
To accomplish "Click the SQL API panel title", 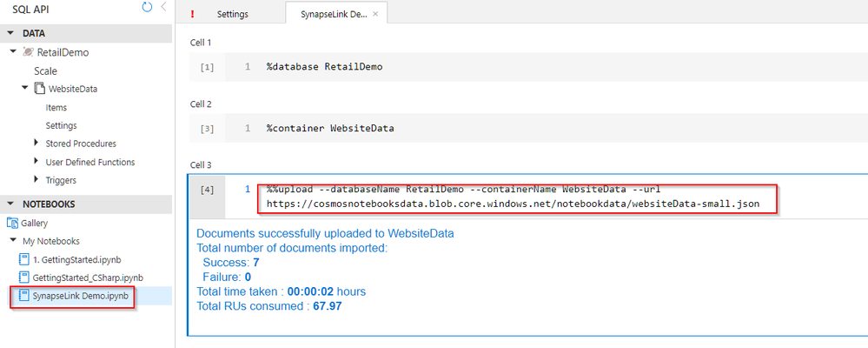I will [31, 10].
